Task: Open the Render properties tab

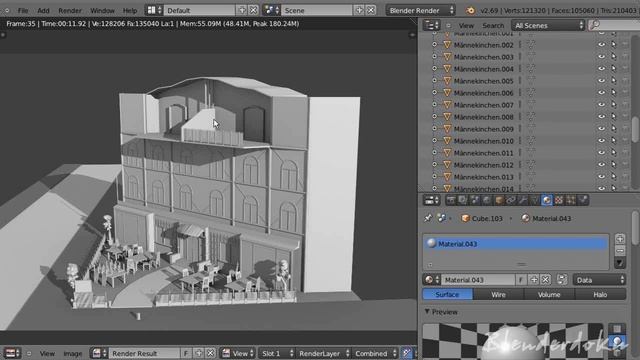Action: (451, 200)
